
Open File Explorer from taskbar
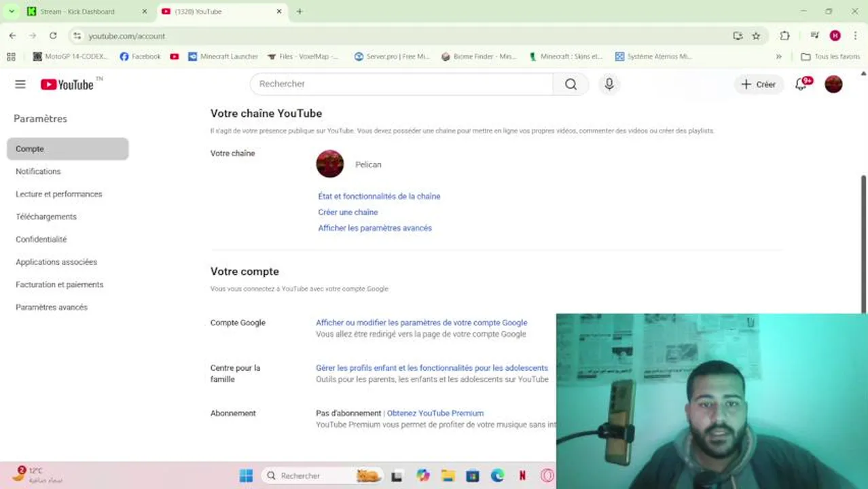tap(447, 476)
